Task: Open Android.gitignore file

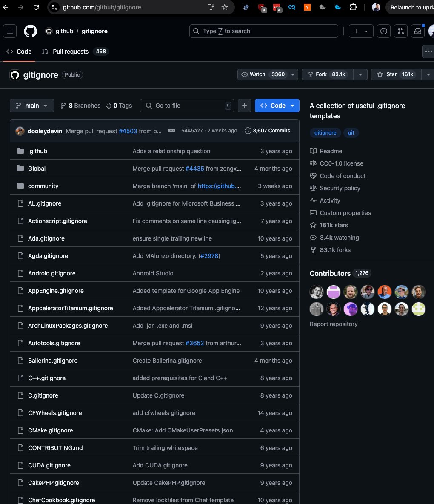Action: [x=52, y=273]
